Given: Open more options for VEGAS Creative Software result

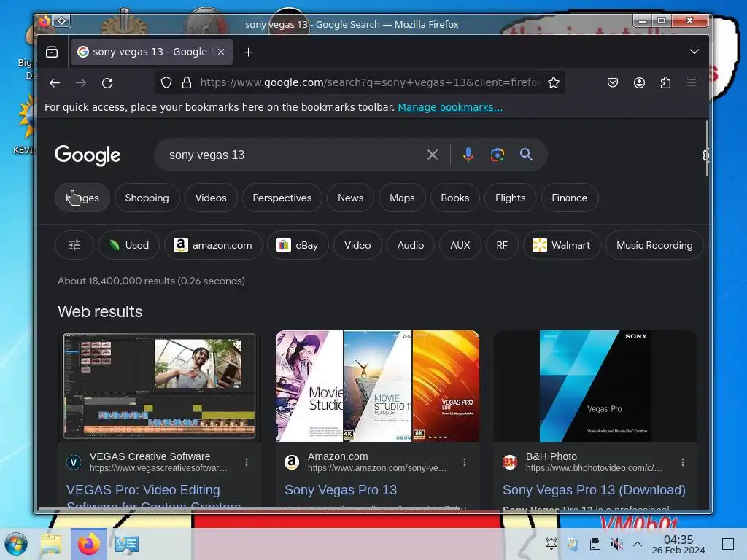Looking at the screenshot, I should [247, 462].
